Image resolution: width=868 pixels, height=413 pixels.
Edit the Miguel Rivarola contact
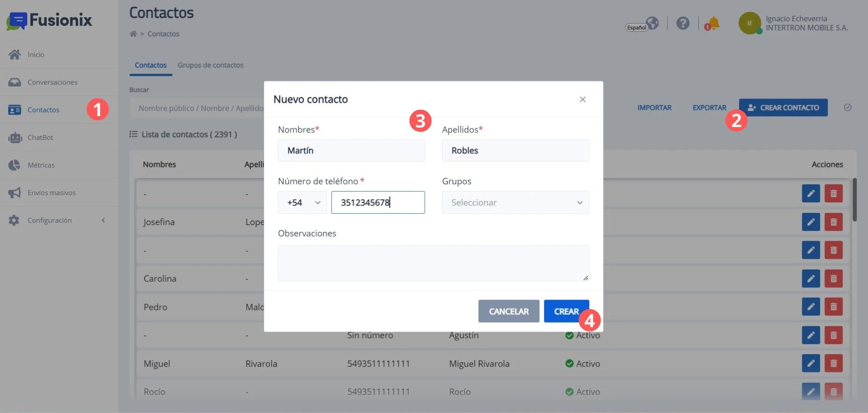coord(810,363)
